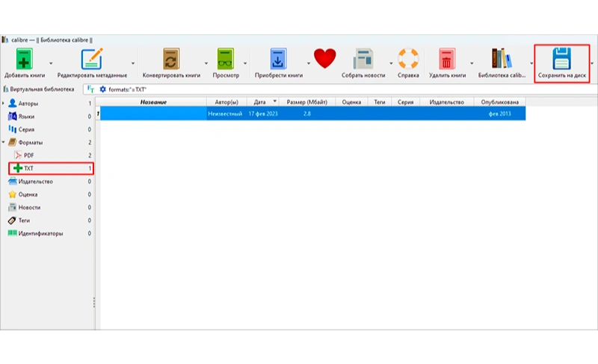This screenshot has width=598, height=364.
Task: Open dropdown arrow next to Сохранить на диск
Action: (592, 64)
